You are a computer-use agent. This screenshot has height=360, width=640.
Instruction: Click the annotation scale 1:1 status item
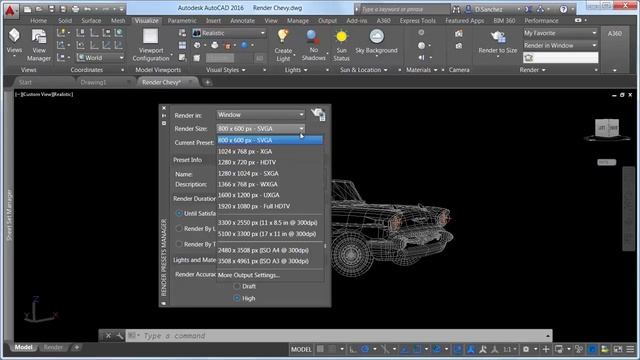click(507, 349)
